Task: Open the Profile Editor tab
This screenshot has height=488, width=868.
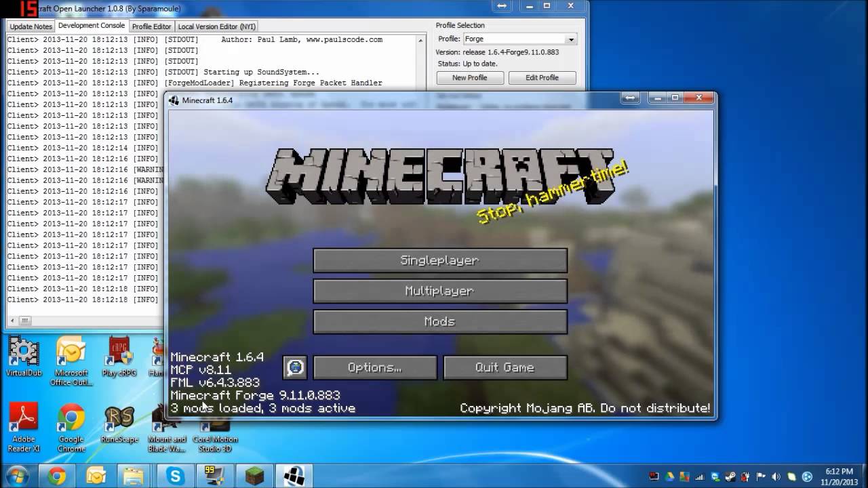Action: (151, 26)
